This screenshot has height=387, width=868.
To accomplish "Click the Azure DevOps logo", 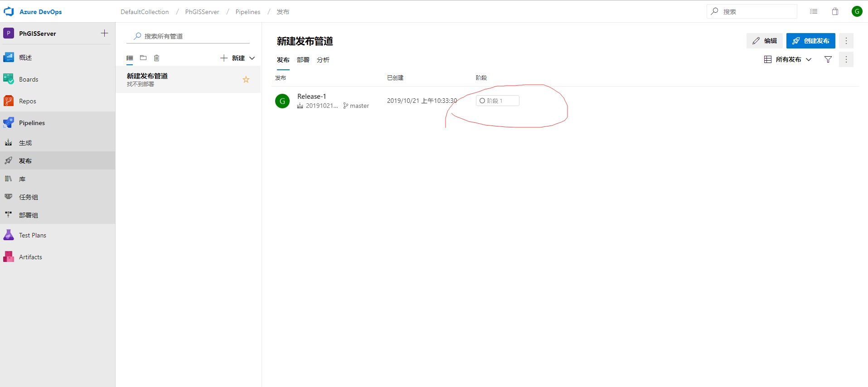I will [9, 12].
